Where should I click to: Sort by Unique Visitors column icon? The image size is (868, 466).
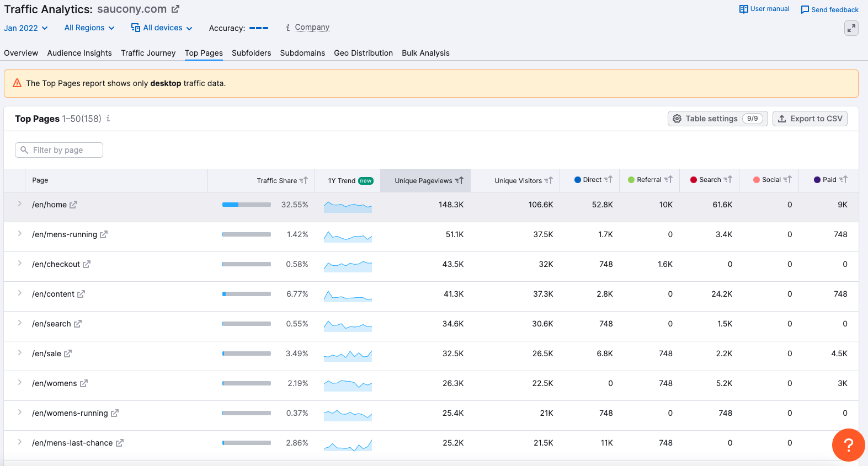pyautogui.click(x=549, y=180)
